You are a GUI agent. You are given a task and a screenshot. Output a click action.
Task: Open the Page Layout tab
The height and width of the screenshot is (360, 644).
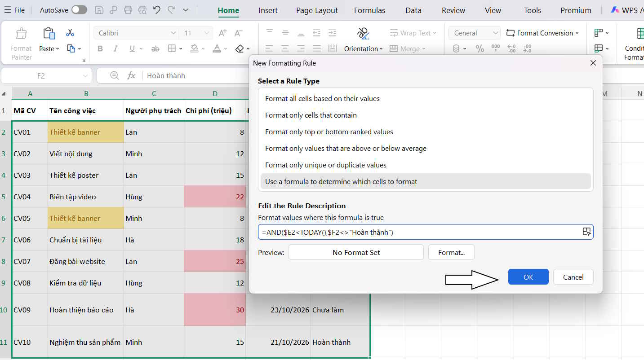pos(317,10)
